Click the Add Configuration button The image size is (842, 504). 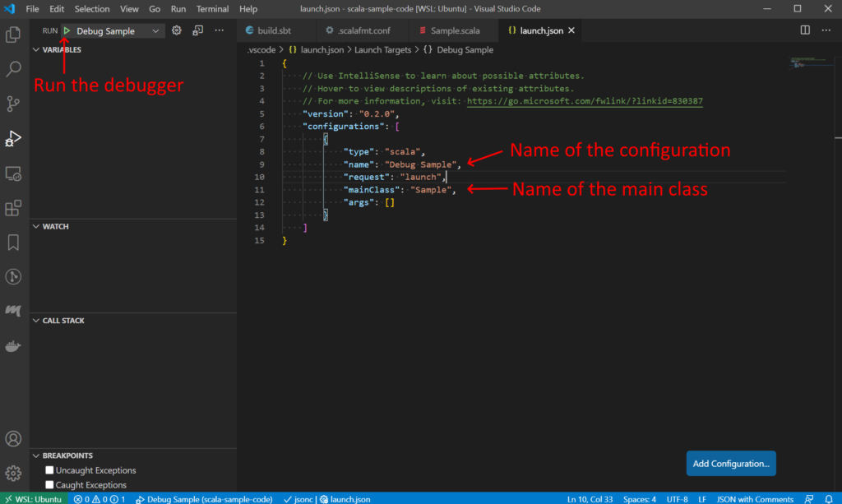click(x=731, y=463)
